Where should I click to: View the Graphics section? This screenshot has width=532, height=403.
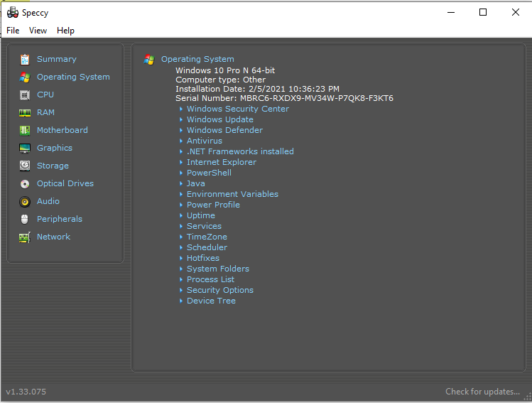tap(55, 148)
